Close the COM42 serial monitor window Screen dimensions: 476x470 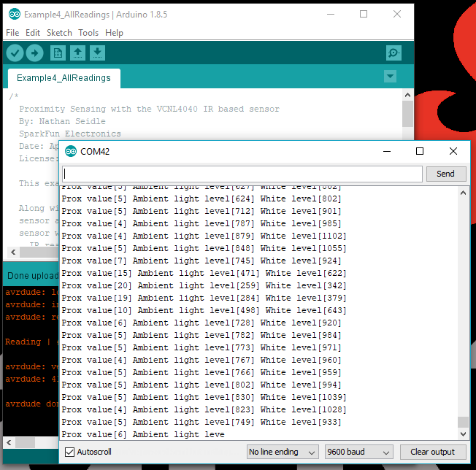click(x=453, y=151)
